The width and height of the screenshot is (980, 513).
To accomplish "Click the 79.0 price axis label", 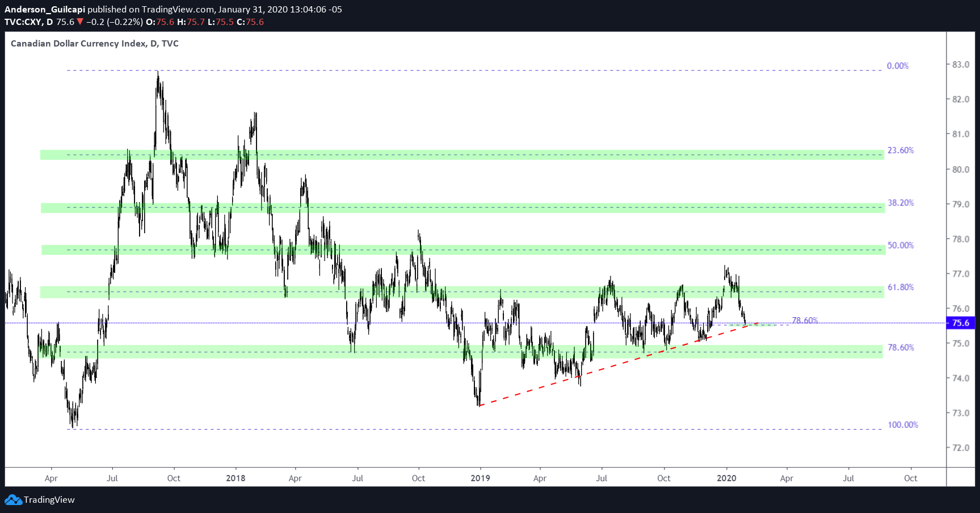I will click(x=961, y=204).
